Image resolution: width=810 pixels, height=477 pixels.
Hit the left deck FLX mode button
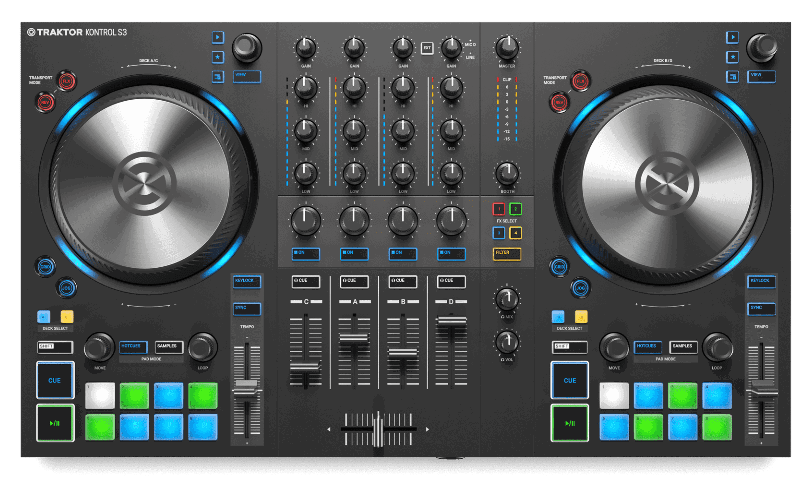tap(66, 81)
